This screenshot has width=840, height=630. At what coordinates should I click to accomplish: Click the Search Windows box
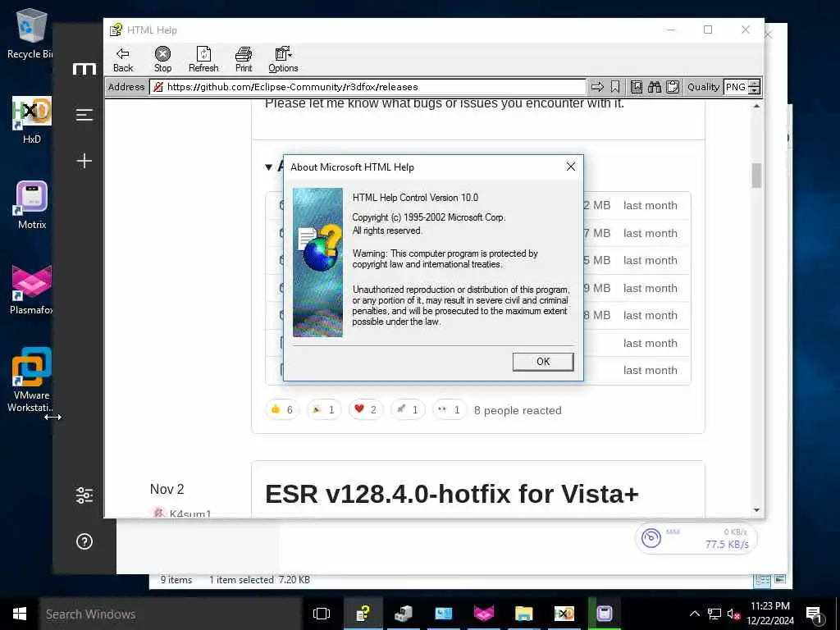tap(170, 614)
